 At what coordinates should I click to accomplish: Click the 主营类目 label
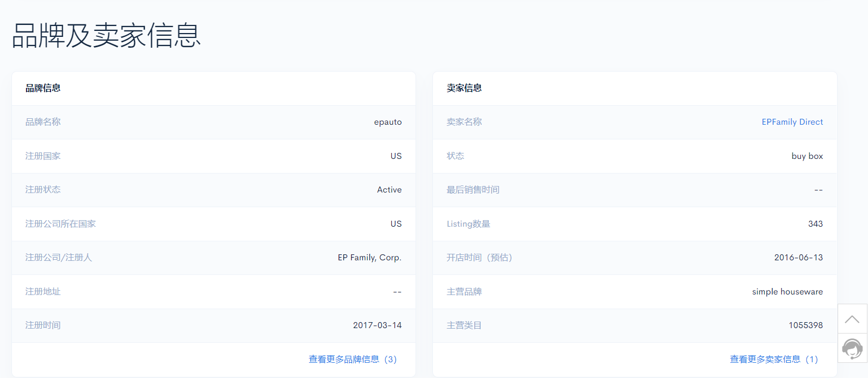(x=464, y=325)
